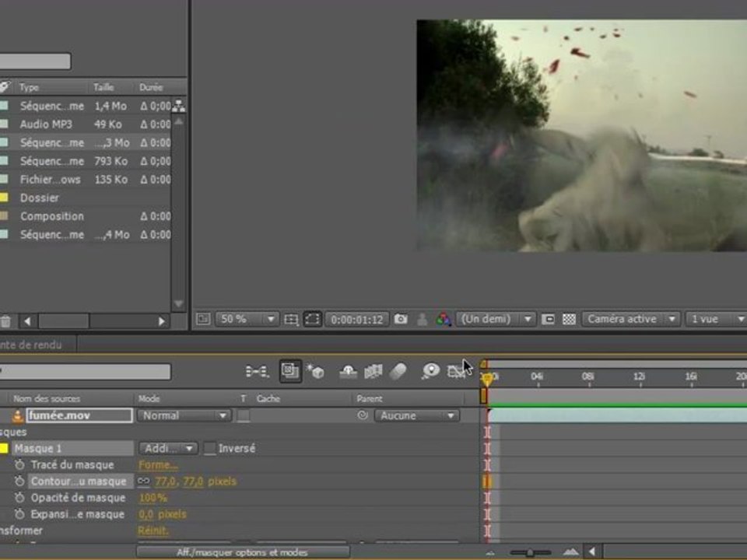This screenshot has width=747, height=560.
Task: Enable frame blending icon in timeline
Action: click(x=373, y=372)
